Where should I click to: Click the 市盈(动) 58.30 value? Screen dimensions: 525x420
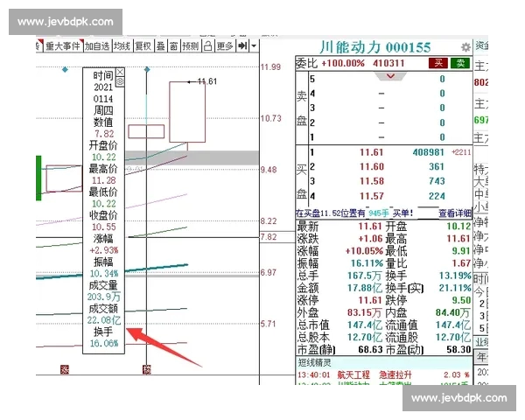click(x=458, y=350)
